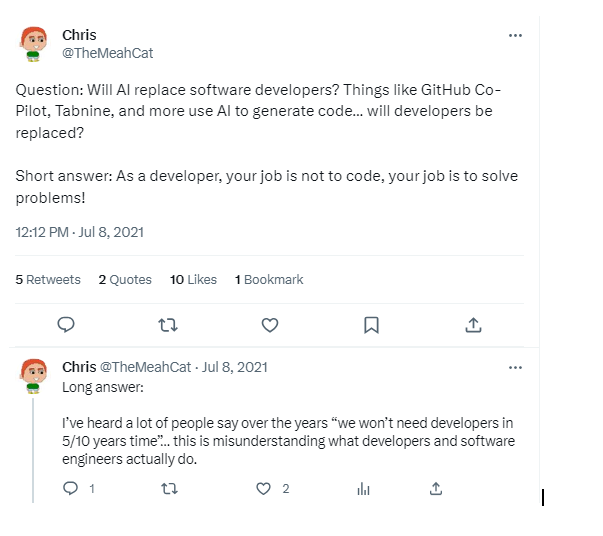Reply to the main tweet
Image resolution: width=603 pixels, height=536 pixels.
pyautogui.click(x=67, y=324)
